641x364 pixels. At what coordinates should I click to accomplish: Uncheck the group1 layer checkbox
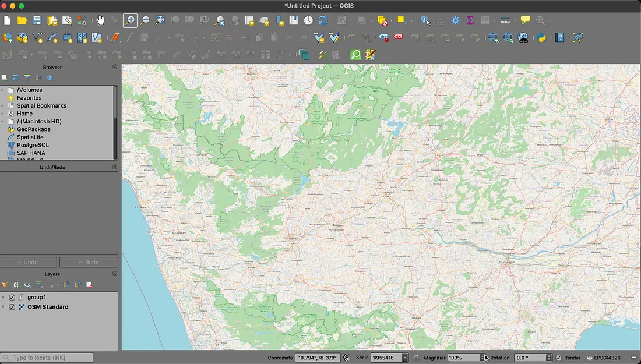click(x=12, y=297)
